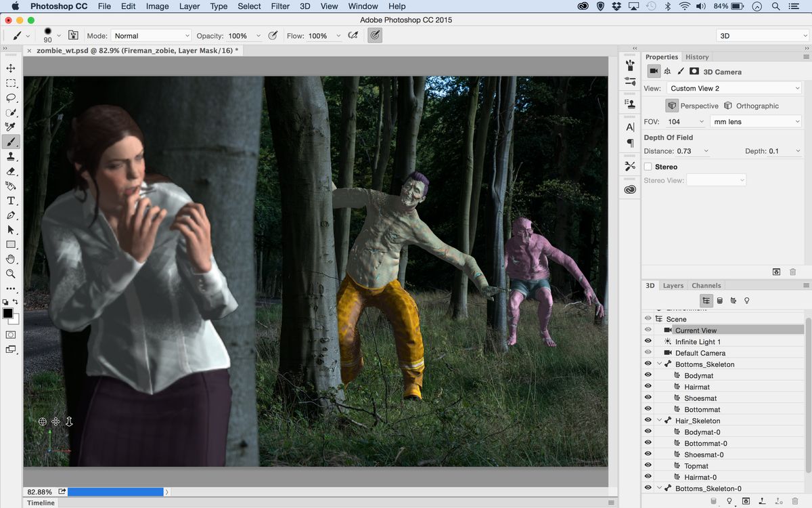Click the foreground color swatch
Screen dimensions: 812x508
click(9, 314)
